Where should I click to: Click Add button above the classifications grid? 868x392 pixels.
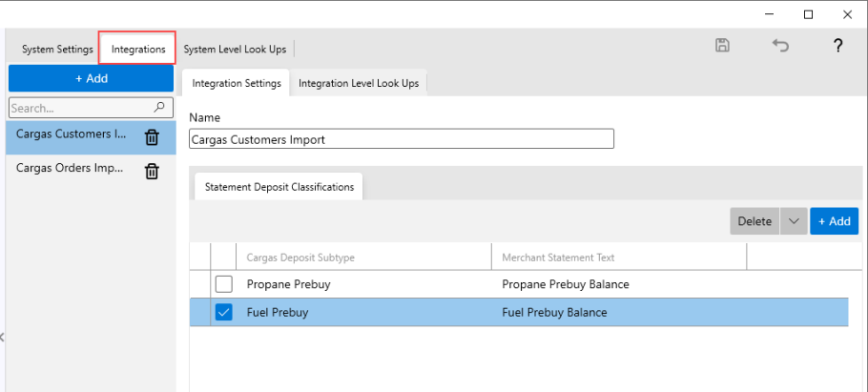834,221
